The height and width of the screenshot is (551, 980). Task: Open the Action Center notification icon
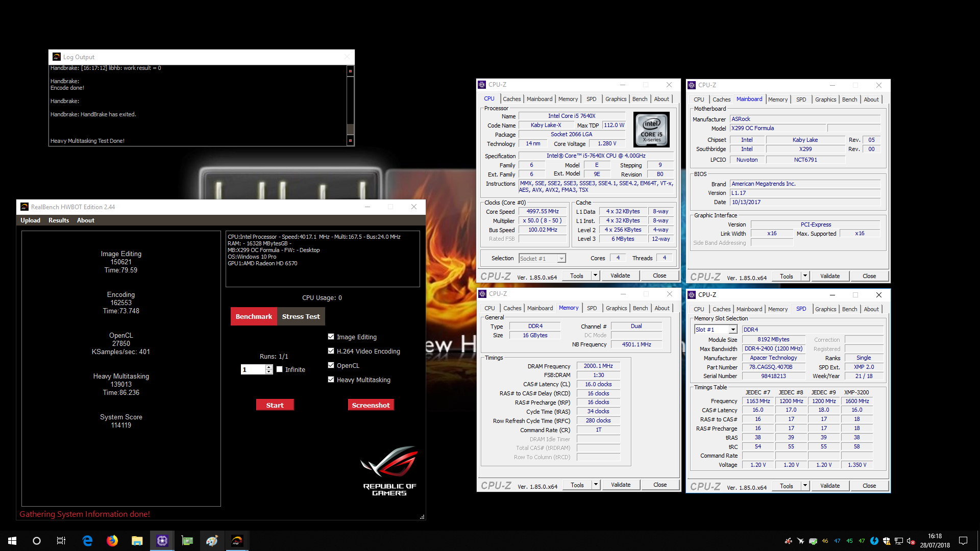click(963, 541)
